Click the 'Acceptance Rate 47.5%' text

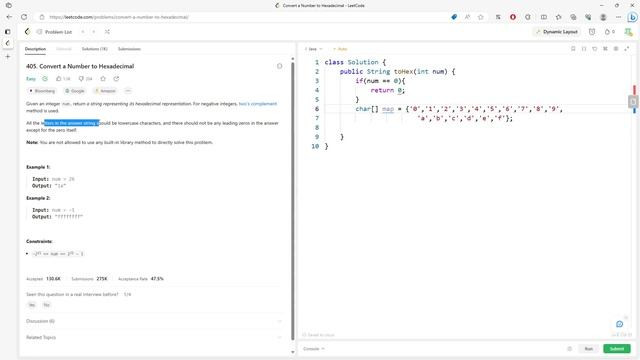[141, 279]
